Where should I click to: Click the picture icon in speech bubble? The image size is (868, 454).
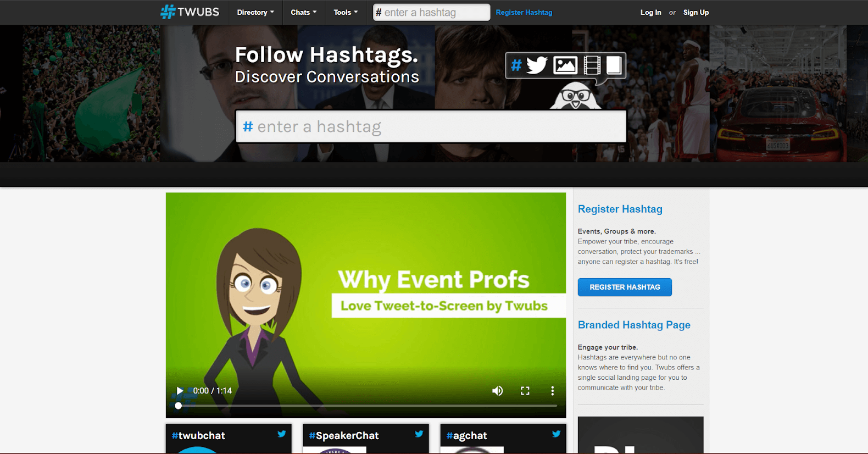pos(565,65)
